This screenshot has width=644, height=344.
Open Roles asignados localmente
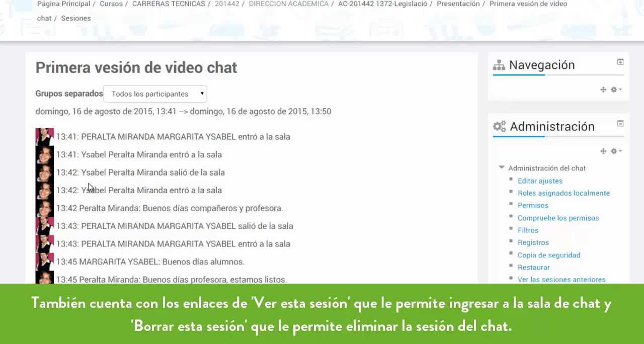[563, 193]
